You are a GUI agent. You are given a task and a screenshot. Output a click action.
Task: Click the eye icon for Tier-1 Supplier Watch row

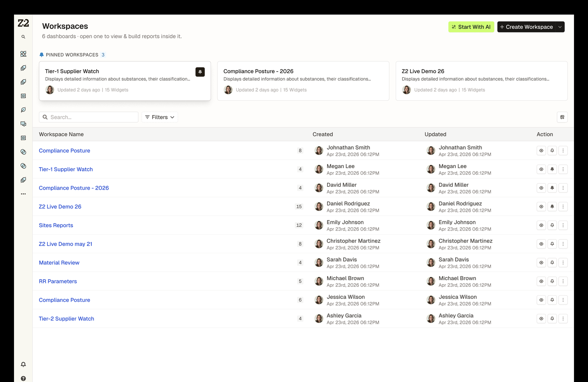click(541, 169)
